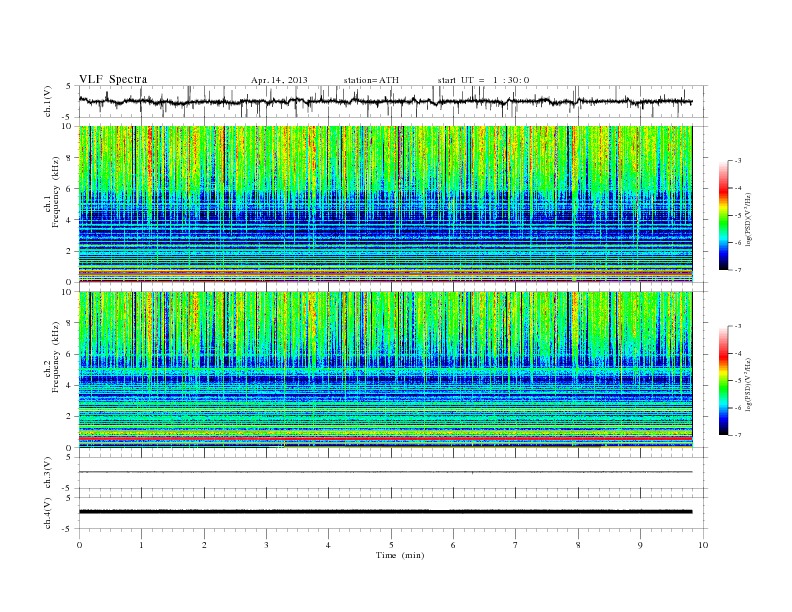Click ch.2 colorbar 'log(PSD)(V²/Hz)' label

(x=749, y=384)
